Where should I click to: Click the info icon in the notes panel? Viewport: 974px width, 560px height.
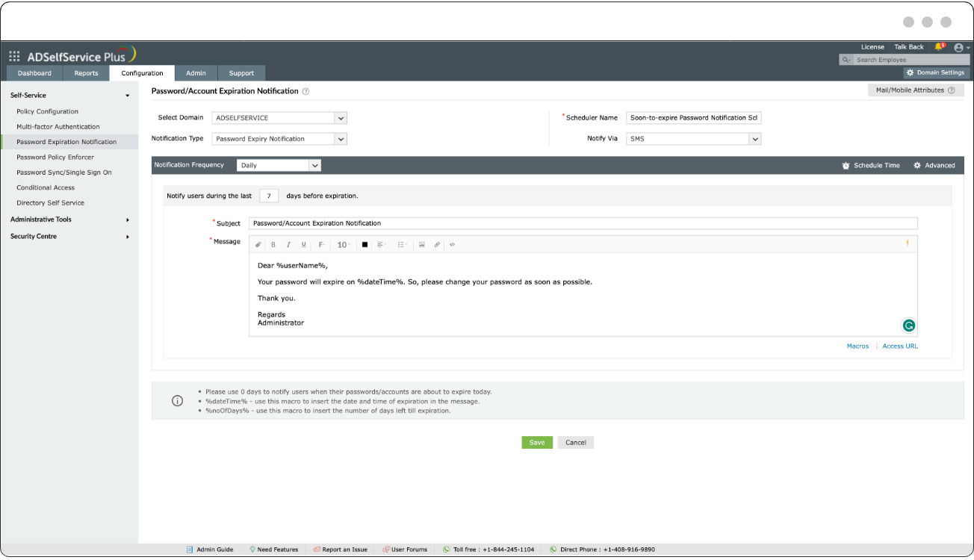coord(178,400)
